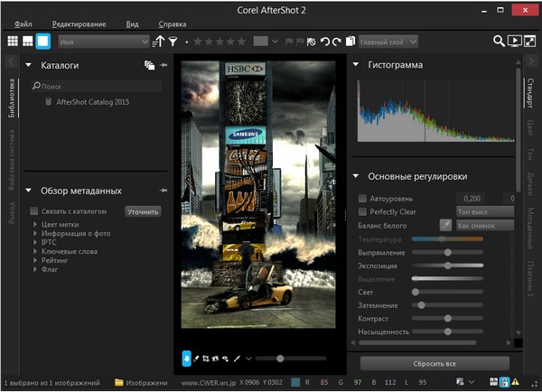
Task: Check the Связать с каталогом option
Action: click(34, 210)
